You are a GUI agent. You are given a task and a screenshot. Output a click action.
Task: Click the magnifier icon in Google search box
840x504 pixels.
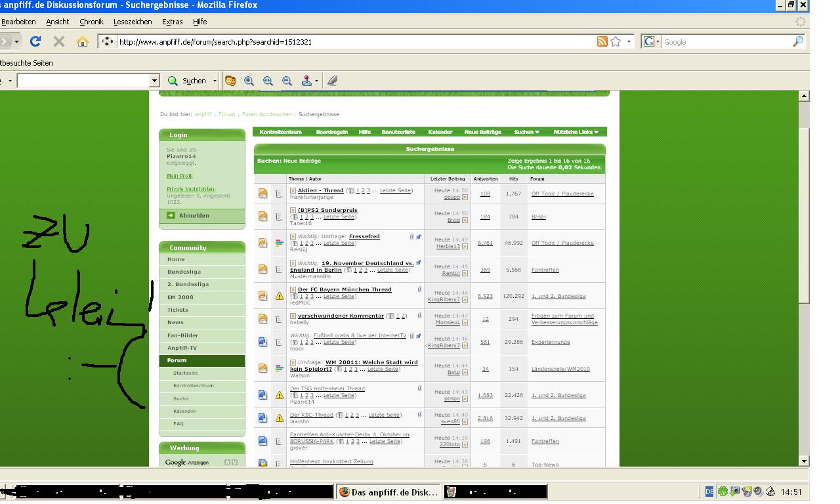point(798,41)
